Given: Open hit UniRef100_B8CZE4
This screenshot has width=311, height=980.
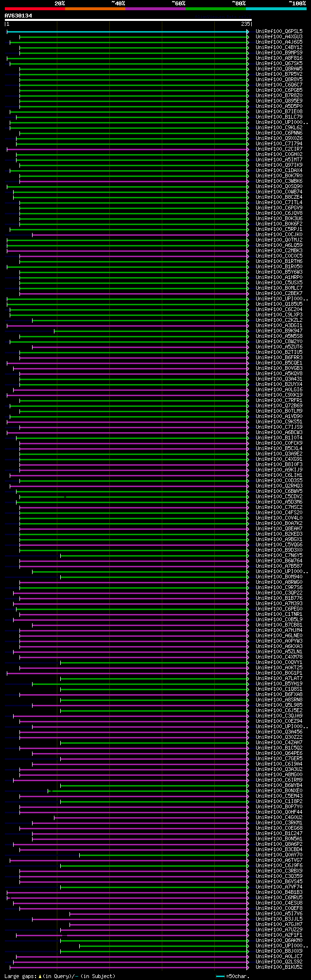Looking at the screenshot, I should 279,197.
